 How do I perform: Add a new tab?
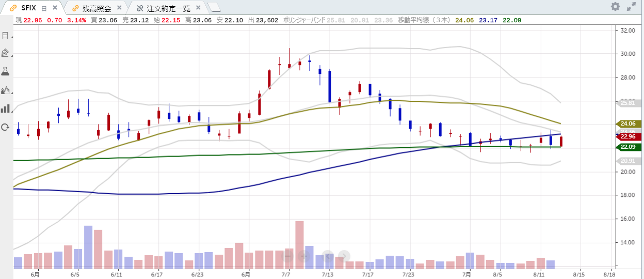pyautogui.click(x=215, y=8)
